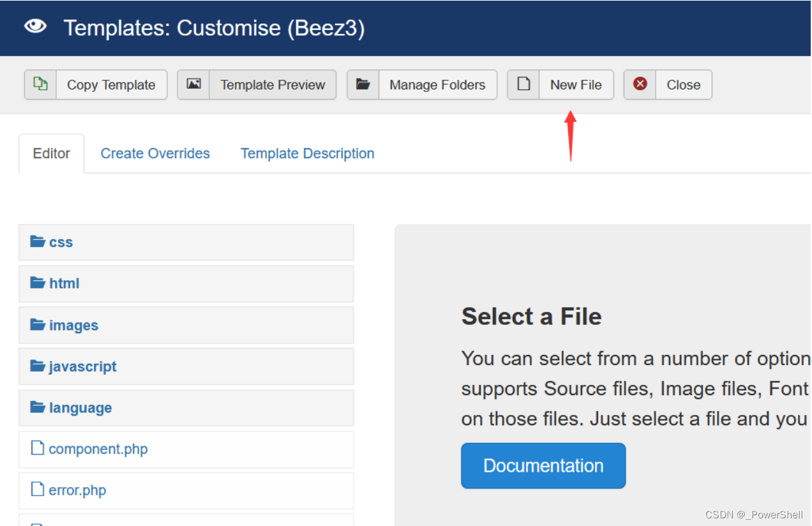Expand the images folder
The height and width of the screenshot is (526, 812).
(186, 325)
